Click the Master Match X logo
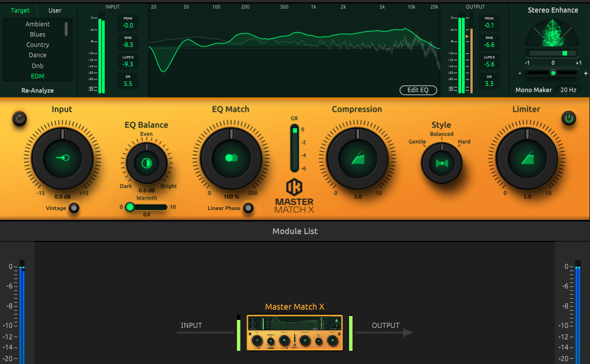The width and height of the screenshot is (590, 364). coord(294,196)
